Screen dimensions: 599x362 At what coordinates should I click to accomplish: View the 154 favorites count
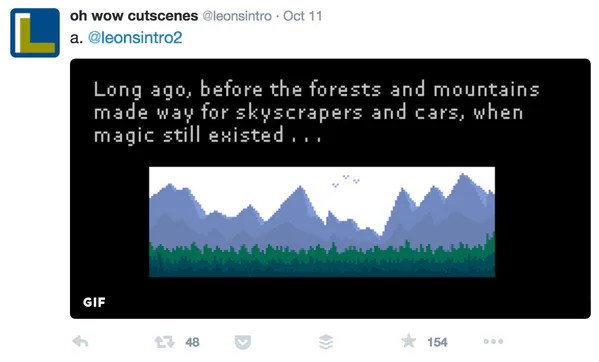click(437, 342)
